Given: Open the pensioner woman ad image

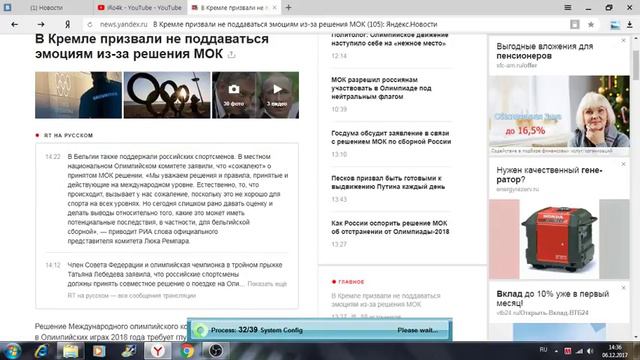Looking at the screenshot, I should click(x=559, y=111).
